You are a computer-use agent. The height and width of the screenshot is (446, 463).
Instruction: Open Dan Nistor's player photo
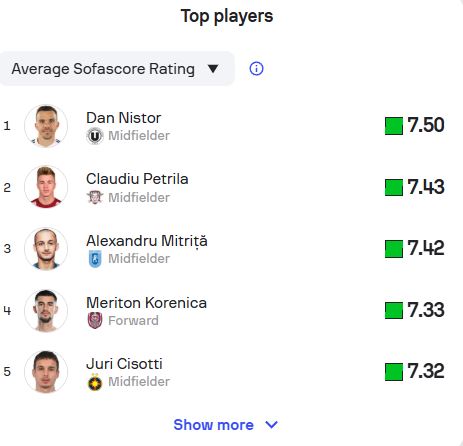[46, 126]
